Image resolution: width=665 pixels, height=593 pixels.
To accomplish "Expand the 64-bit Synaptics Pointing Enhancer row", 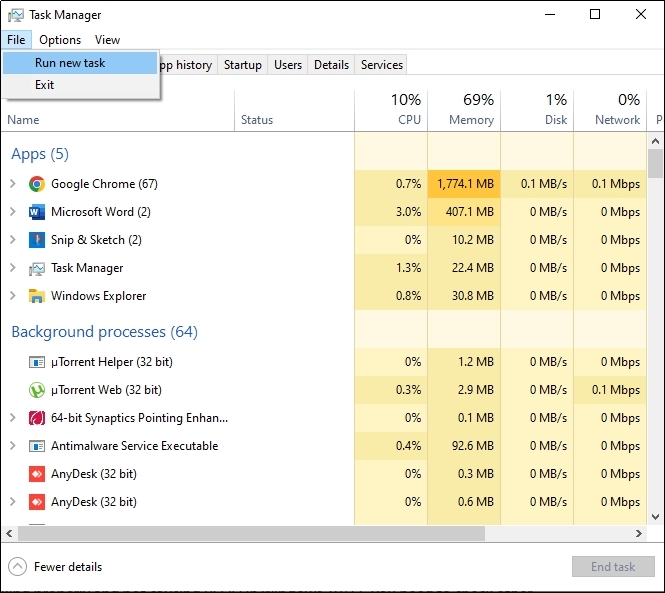I will tap(13, 418).
